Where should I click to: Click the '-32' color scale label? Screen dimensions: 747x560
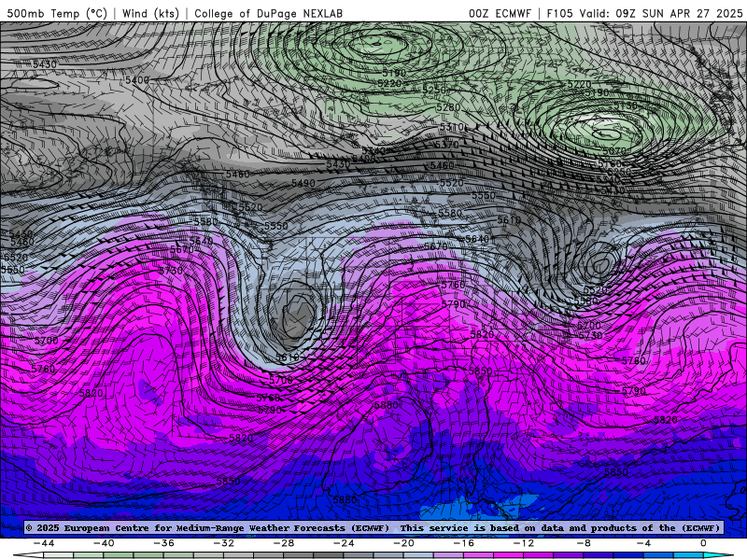click(224, 543)
